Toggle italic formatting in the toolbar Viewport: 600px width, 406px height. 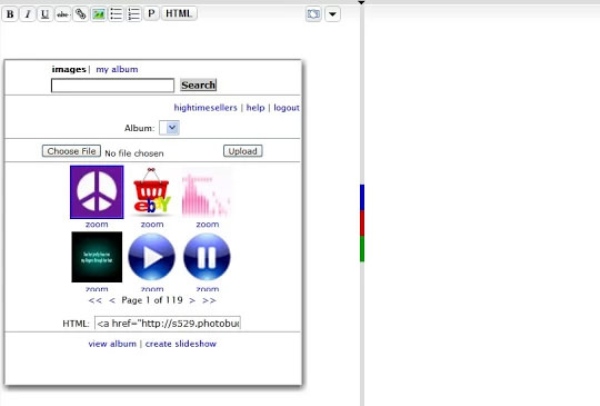pyautogui.click(x=27, y=14)
